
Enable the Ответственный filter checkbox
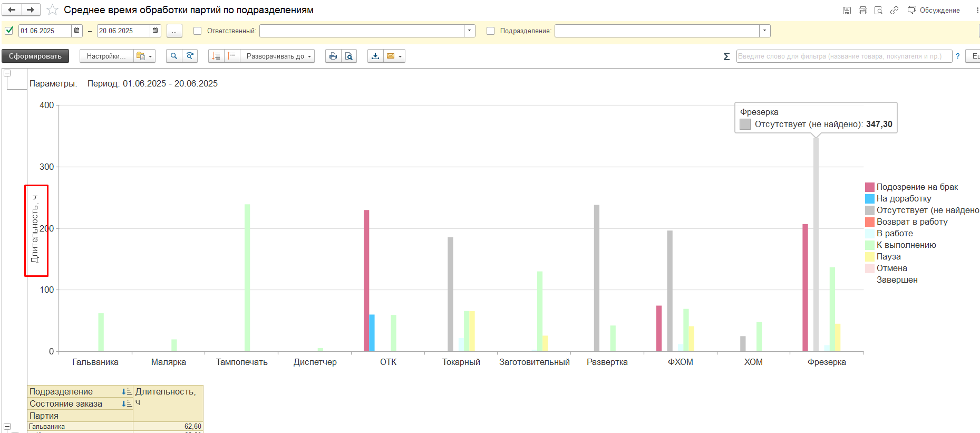pyautogui.click(x=198, y=31)
